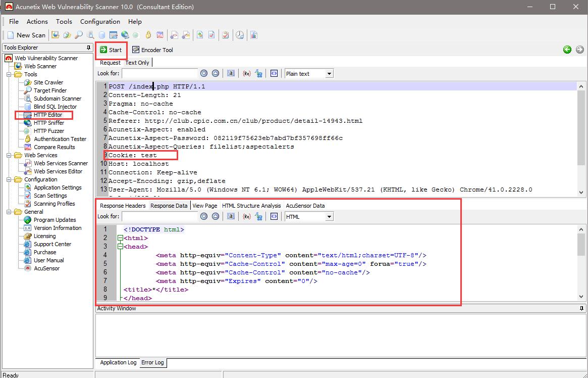Viewport: 588px width, 378px height.
Task: Toggle regular expression search in request pane
Action: click(246, 73)
